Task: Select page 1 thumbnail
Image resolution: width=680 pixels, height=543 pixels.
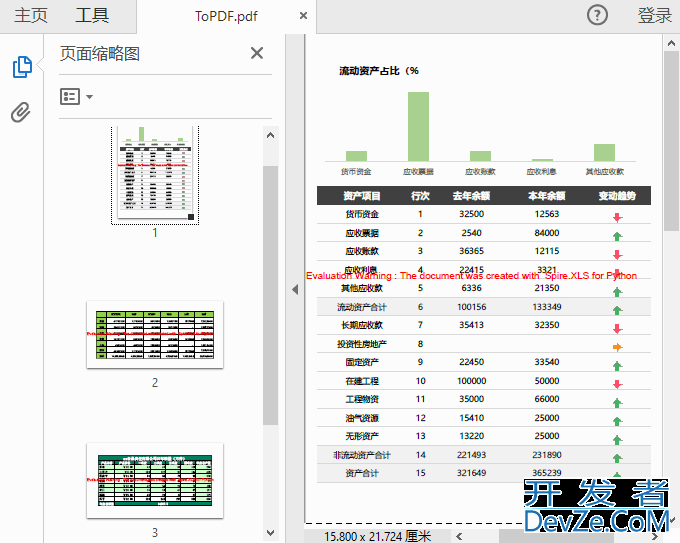Action: pyautogui.click(x=155, y=173)
